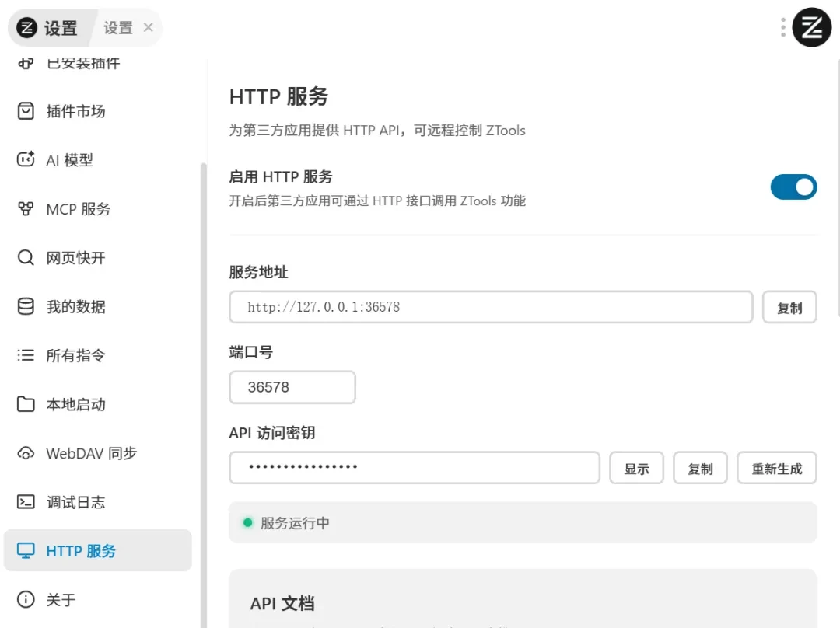Click the green running status dot
840x628 pixels.
click(x=247, y=522)
